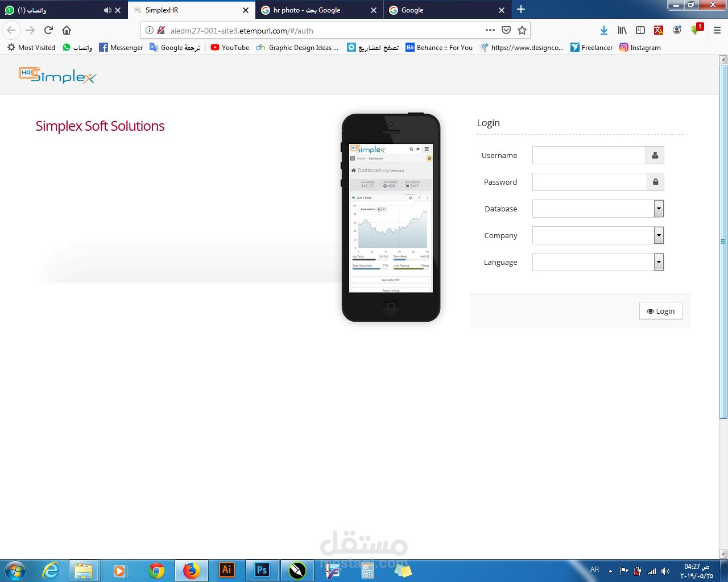The width and height of the screenshot is (728, 582).
Task: Click the page vertical scrollbar
Action: [x=723, y=242]
